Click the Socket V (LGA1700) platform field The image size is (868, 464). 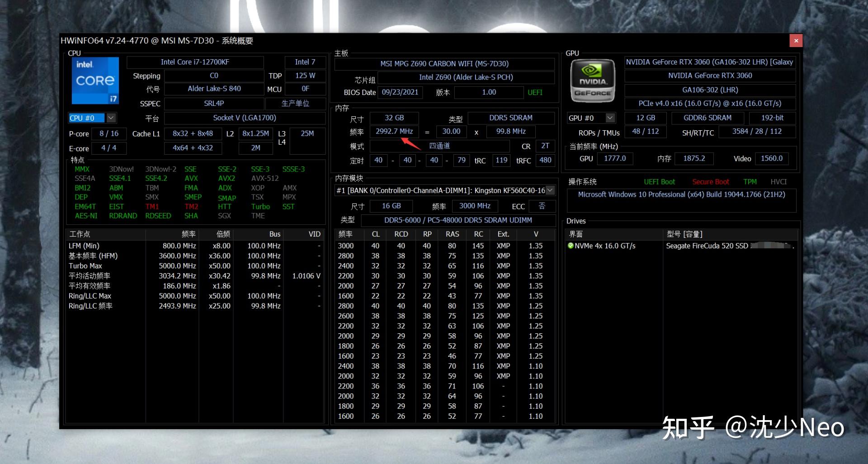point(245,118)
